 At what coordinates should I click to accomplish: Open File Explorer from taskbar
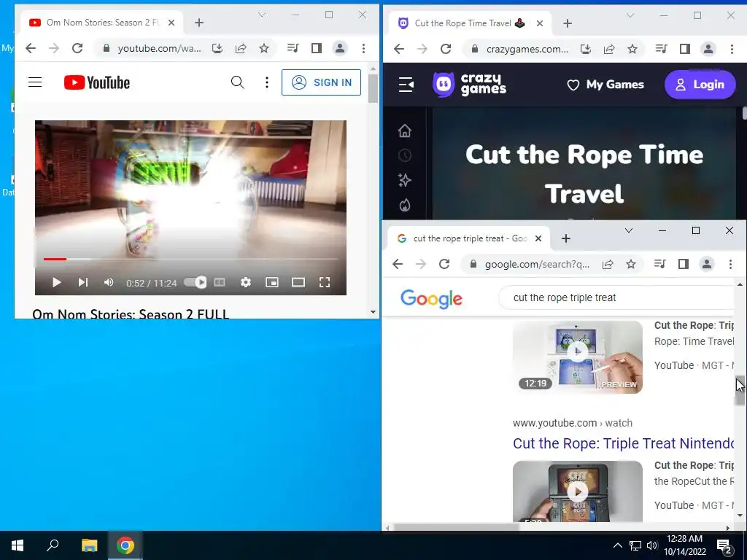pyautogui.click(x=89, y=545)
